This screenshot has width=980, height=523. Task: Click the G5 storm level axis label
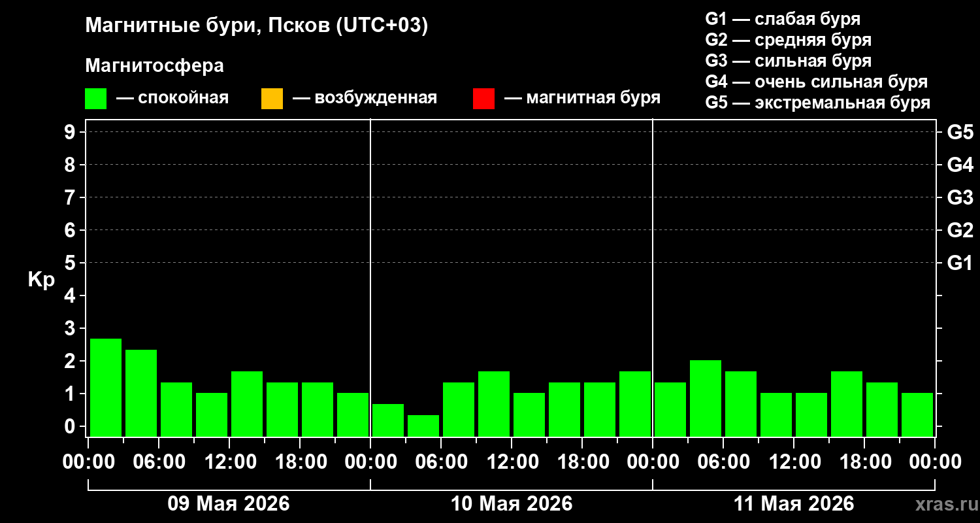pos(960,132)
